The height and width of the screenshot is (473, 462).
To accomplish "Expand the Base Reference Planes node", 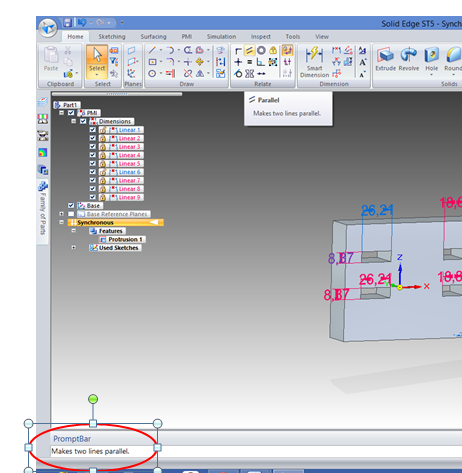I will (x=61, y=214).
